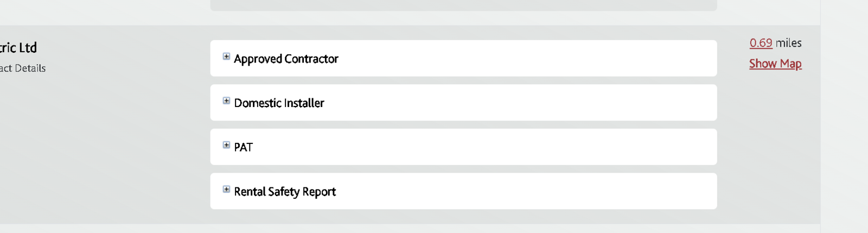Click empty space inside Approved Contractor panel
This screenshot has width=868, height=233.
click(x=515, y=58)
